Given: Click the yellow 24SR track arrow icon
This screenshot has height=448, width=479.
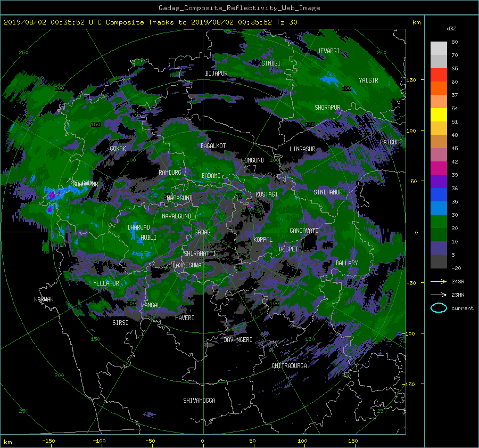Looking at the screenshot, I should (439, 281).
